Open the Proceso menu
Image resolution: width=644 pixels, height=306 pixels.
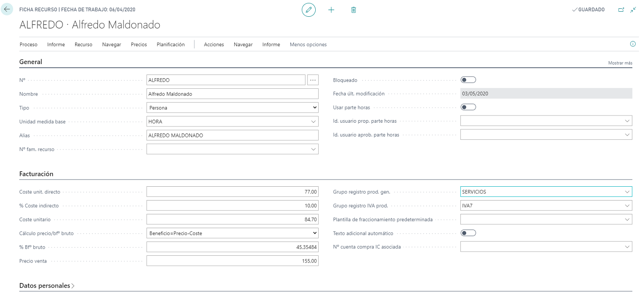(28, 44)
